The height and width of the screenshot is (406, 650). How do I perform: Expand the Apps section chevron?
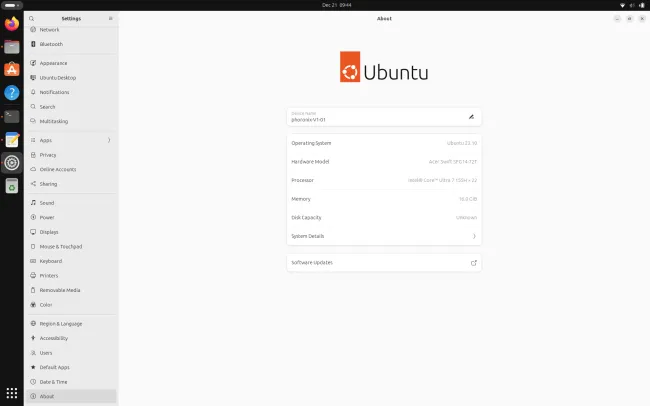(108, 140)
